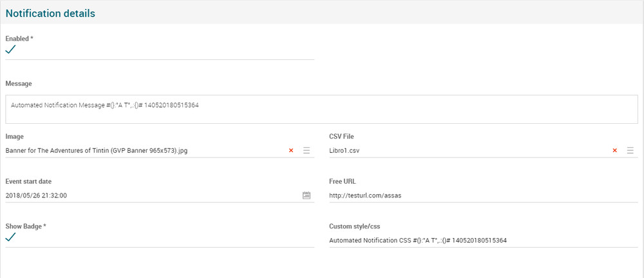This screenshot has width=644, height=278.
Task: Remove the Libro1.csv file
Action: tap(614, 150)
